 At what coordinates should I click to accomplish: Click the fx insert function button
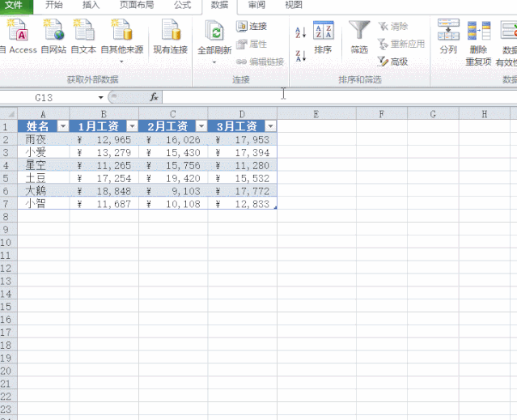point(154,97)
